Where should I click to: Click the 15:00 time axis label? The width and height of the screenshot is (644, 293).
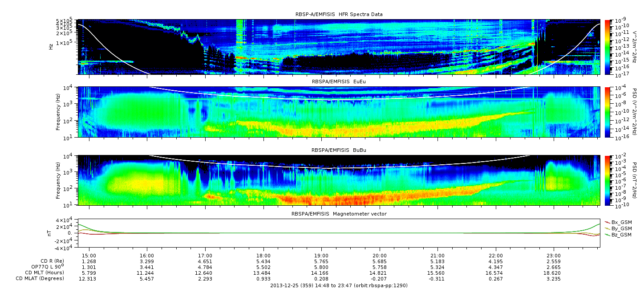(x=89, y=256)
